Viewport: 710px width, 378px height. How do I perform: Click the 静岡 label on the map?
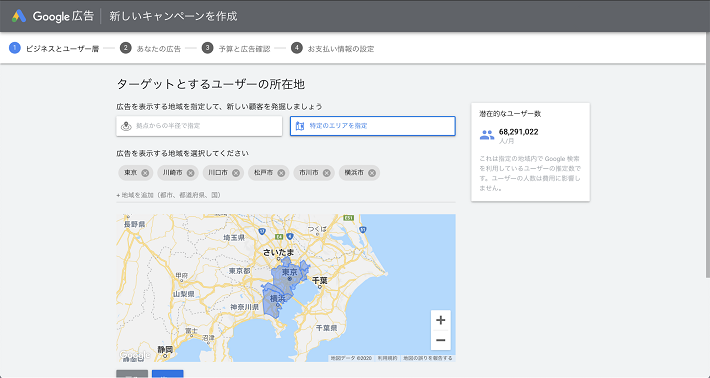click(165, 349)
